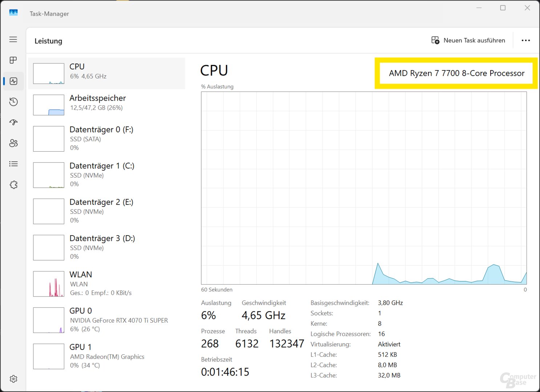This screenshot has height=392, width=540.
Task: Select GPU 0 NVIDIA GeForce entry
Action: (107, 320)
